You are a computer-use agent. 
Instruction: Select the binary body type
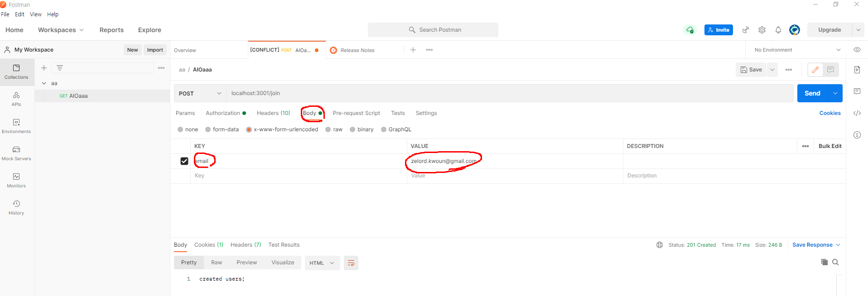pyautogui.click(x=352, y=129)
